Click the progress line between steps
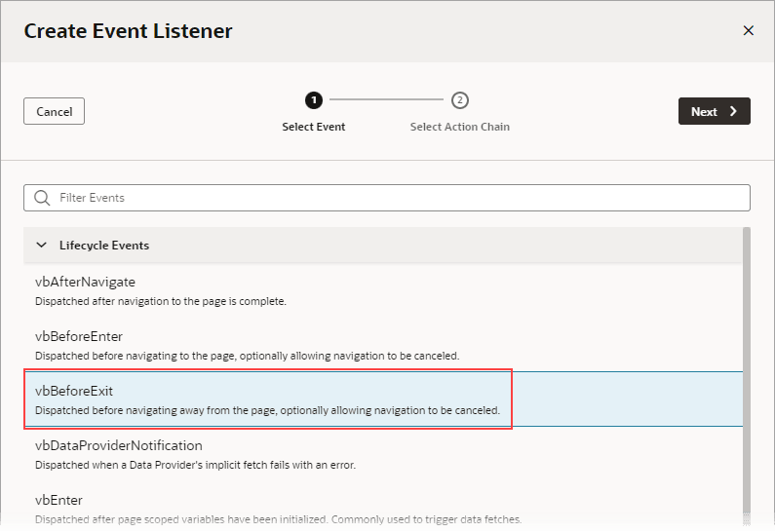The width and height of the screenshot is (775, 532). coord(386,99)
